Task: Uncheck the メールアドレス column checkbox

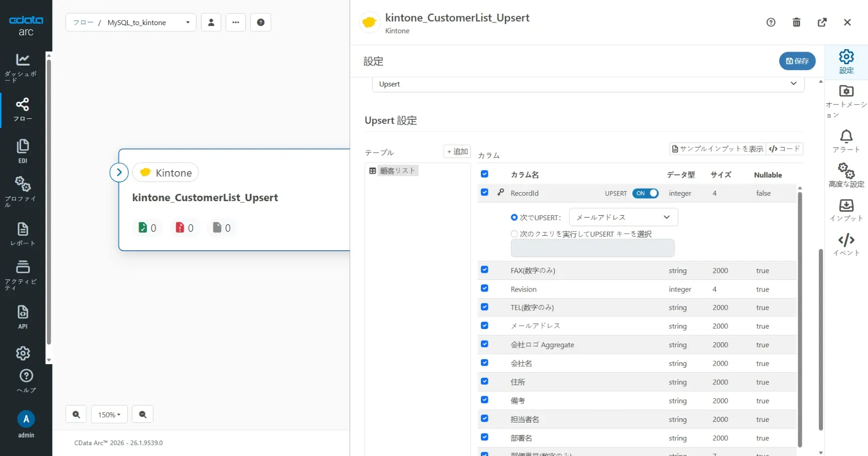Action: tap(484, 326)
